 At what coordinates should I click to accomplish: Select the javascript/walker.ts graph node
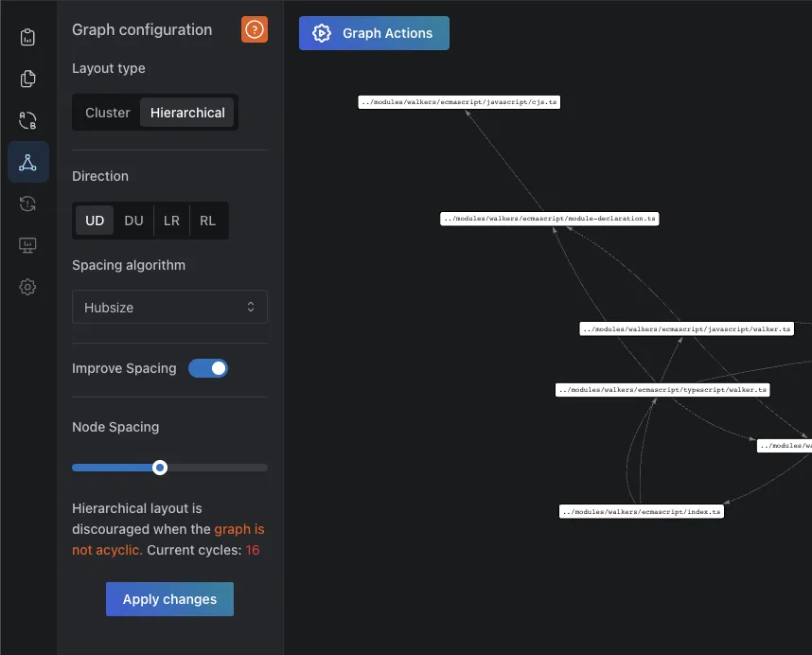point(687,328)
